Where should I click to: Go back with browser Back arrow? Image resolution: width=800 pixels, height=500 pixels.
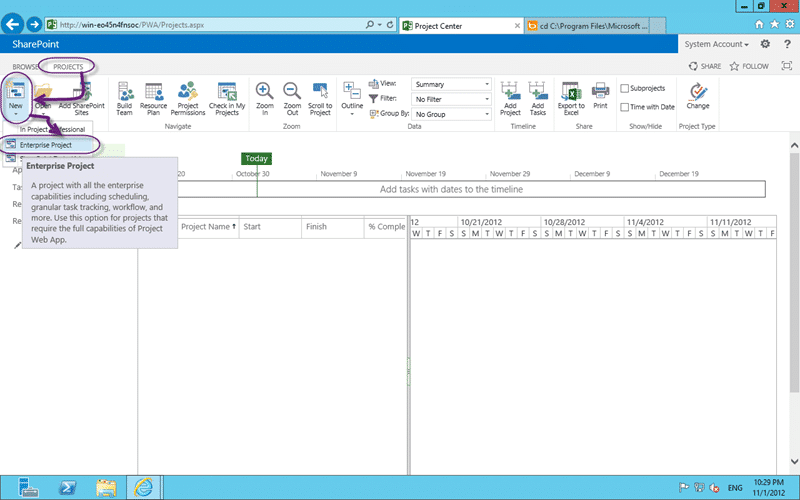coord(13,24)
